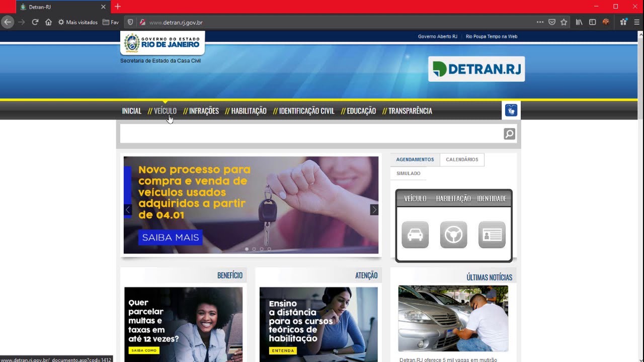Click the VEÍCULO label in scheduling box
The image size is (644, 362).
coord(415,199)
